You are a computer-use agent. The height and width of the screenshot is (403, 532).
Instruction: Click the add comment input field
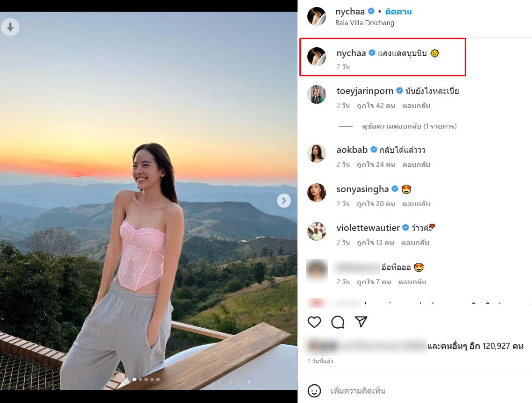[x=420, y=390]
